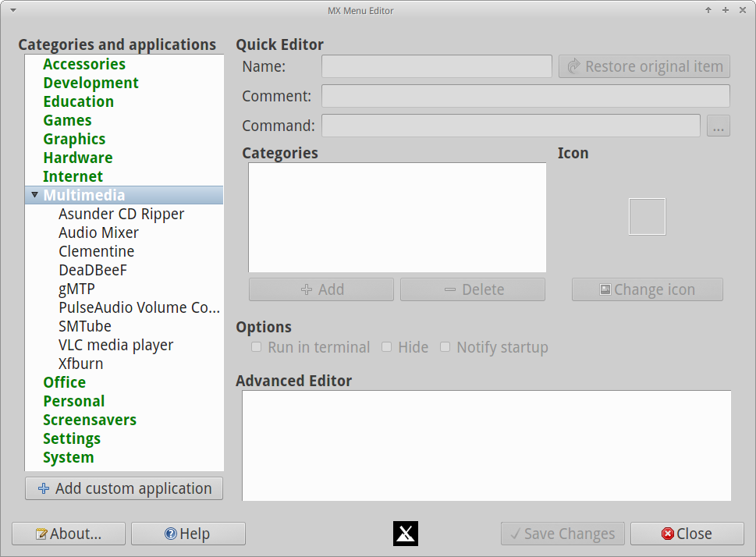Choose Asunder CD Ripper in the list
Image resolution: width=756 pixels, height=557 pixels.
pyautogui.click(x=122, y=214)
